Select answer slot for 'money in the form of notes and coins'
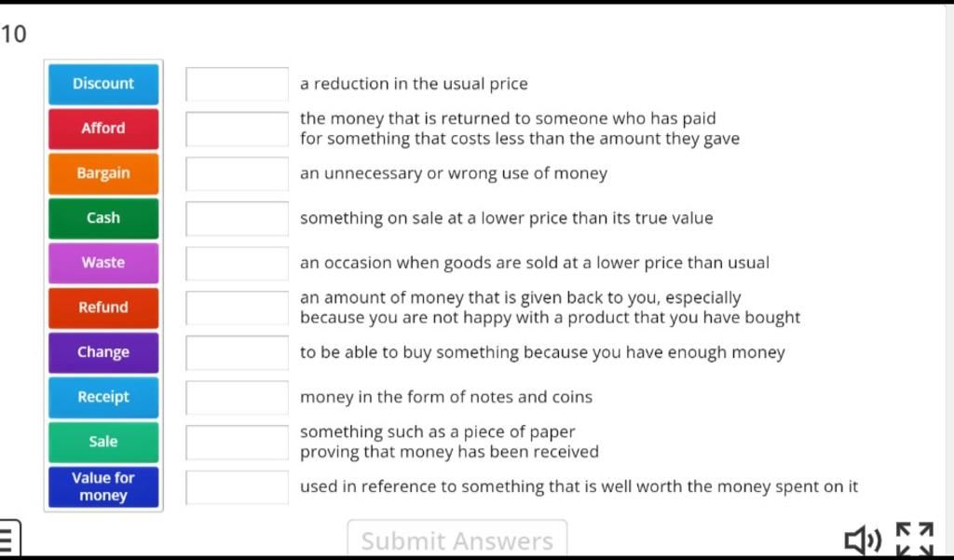 click(x=238, y=397)
